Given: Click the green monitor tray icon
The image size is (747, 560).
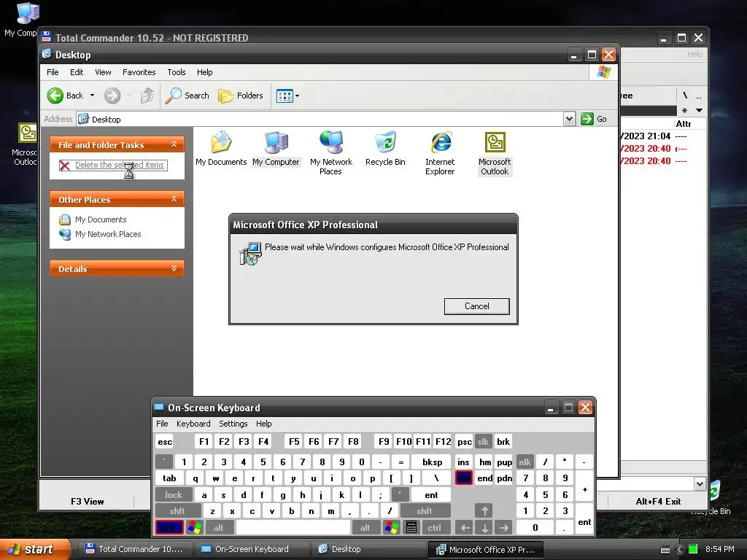Looking at the screenshot, I should pos(694,549).
